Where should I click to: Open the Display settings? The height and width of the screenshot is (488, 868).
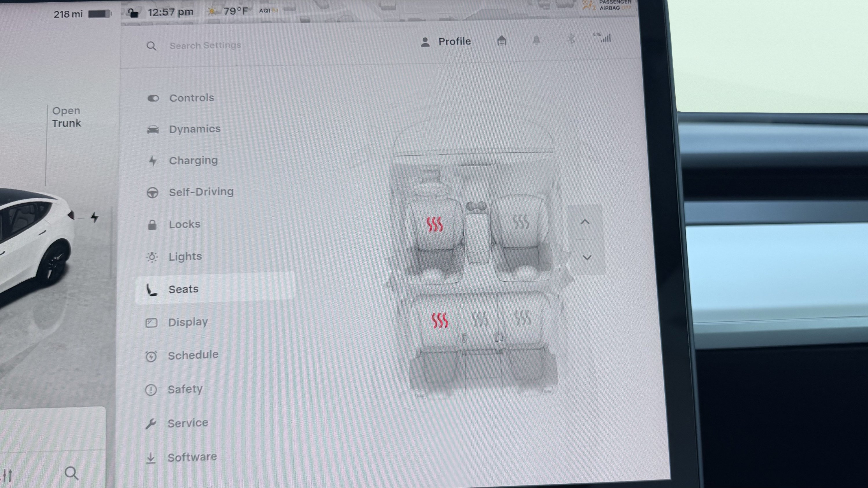[x=176, y=322]
